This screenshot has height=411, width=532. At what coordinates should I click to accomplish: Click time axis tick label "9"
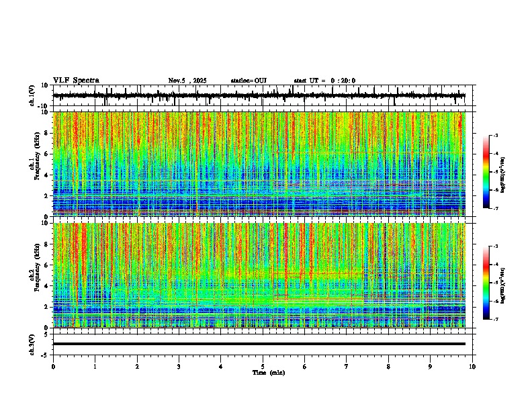tap(431, 367)
